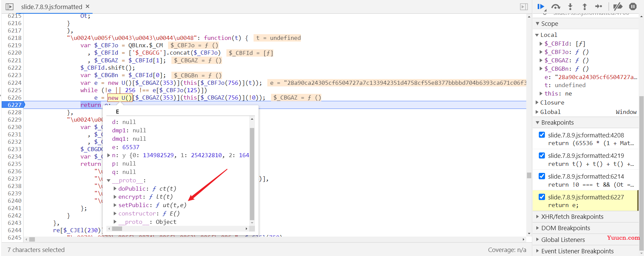
Task: Click 'return e;' breakpoint code text
Action: [563, 205]
